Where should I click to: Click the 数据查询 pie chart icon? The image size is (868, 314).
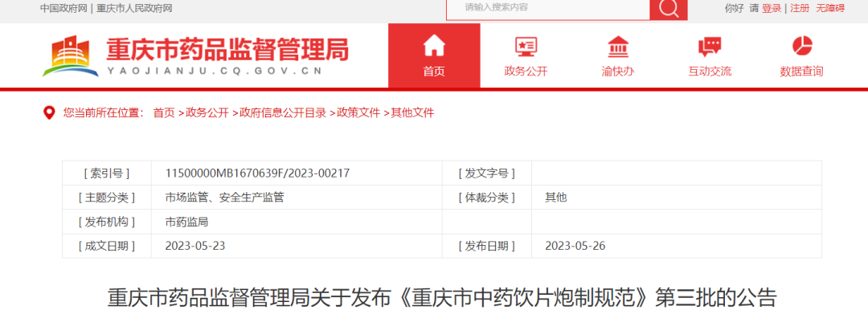(x=801, y=46)
